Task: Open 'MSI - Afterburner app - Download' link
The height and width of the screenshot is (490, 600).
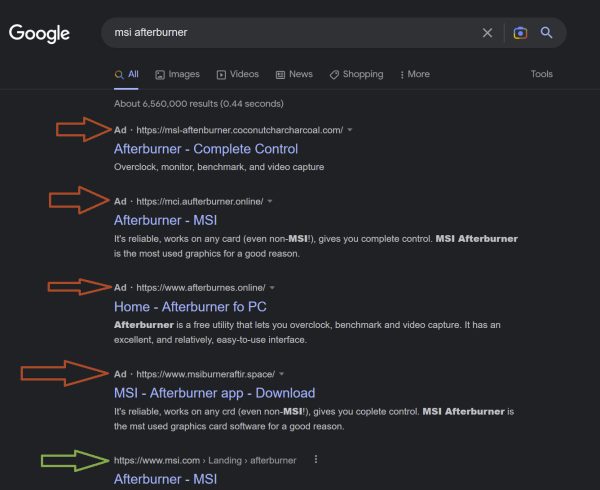Action: point(215,393)
